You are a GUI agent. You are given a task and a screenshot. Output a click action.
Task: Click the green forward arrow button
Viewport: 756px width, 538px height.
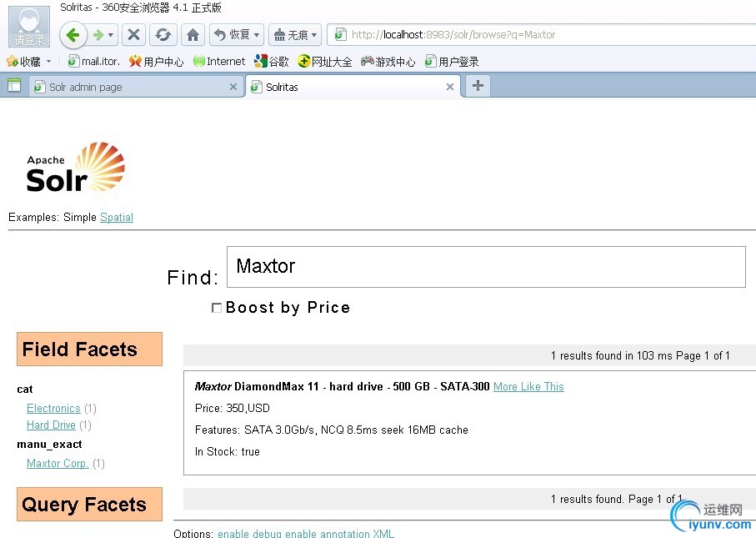[x=98, y=35]
